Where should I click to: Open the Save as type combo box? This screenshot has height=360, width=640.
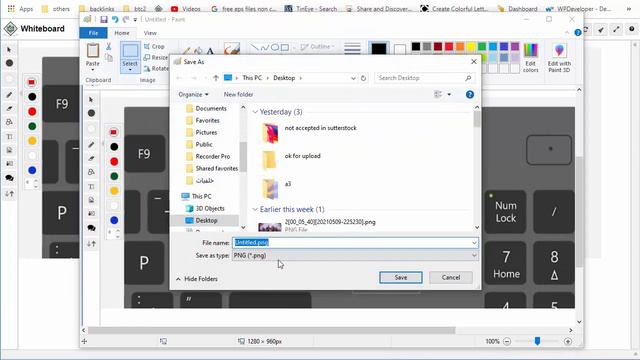[355, 256]
